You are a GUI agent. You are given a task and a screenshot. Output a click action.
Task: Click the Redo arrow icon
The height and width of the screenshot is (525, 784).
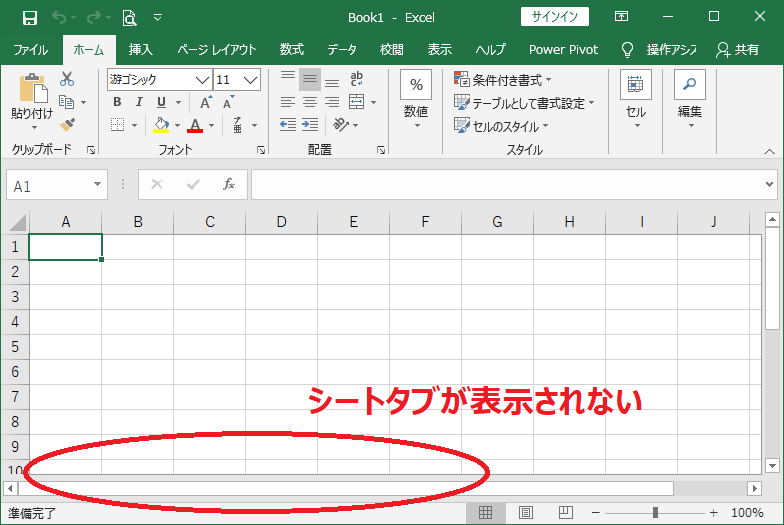tap(94, 18)
